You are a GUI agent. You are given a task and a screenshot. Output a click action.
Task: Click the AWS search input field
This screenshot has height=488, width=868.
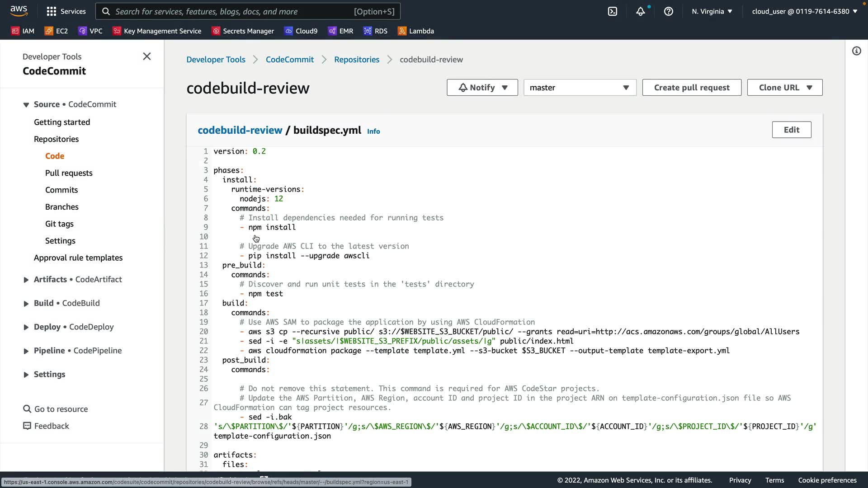233,11
